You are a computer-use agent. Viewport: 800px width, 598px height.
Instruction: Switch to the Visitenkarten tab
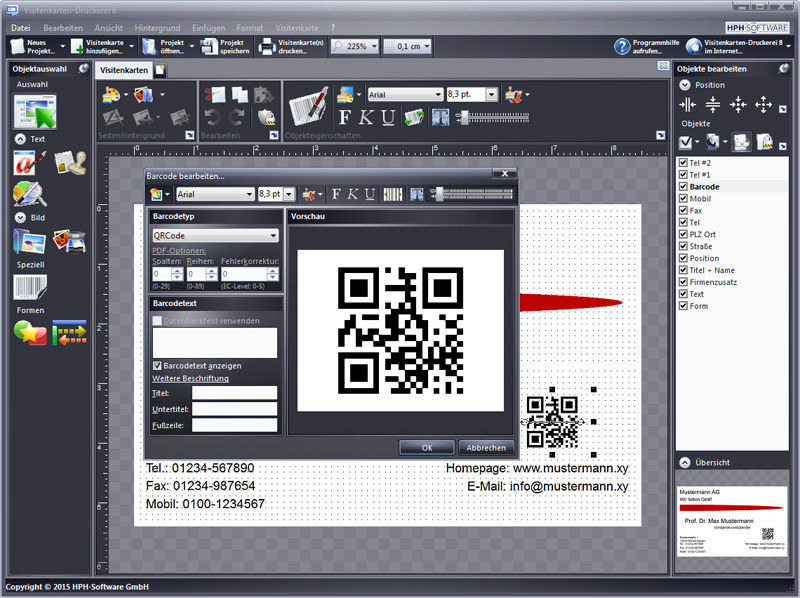[x=124, y=70]
